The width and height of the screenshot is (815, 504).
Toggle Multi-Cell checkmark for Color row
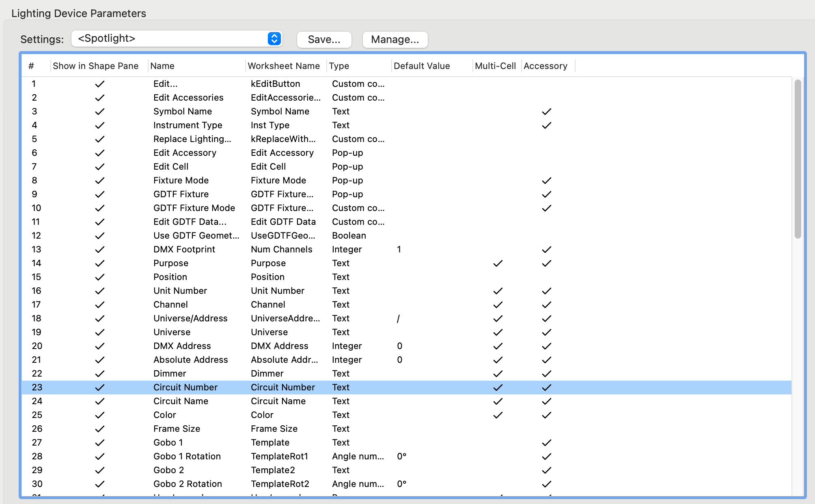(x=498, y=415)
